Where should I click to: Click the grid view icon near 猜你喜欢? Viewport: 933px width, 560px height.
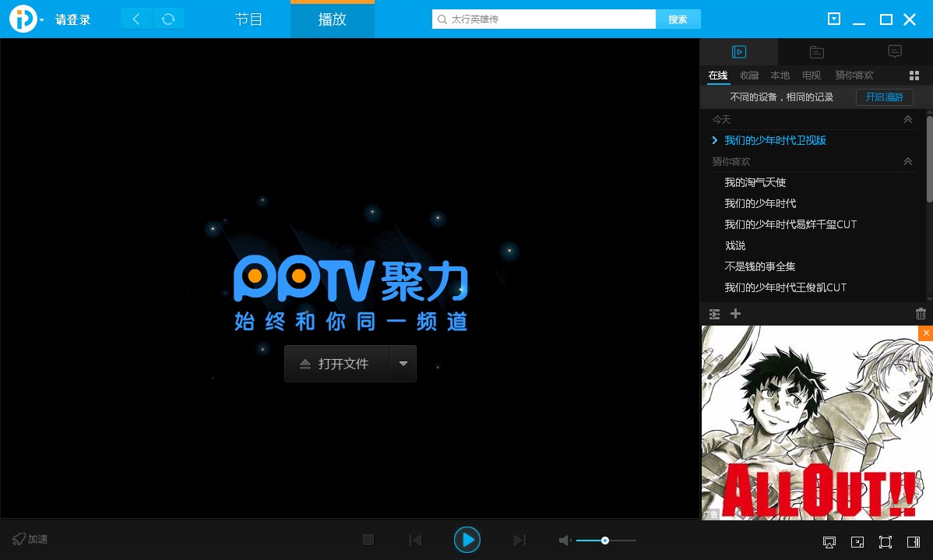pos(914,75)
